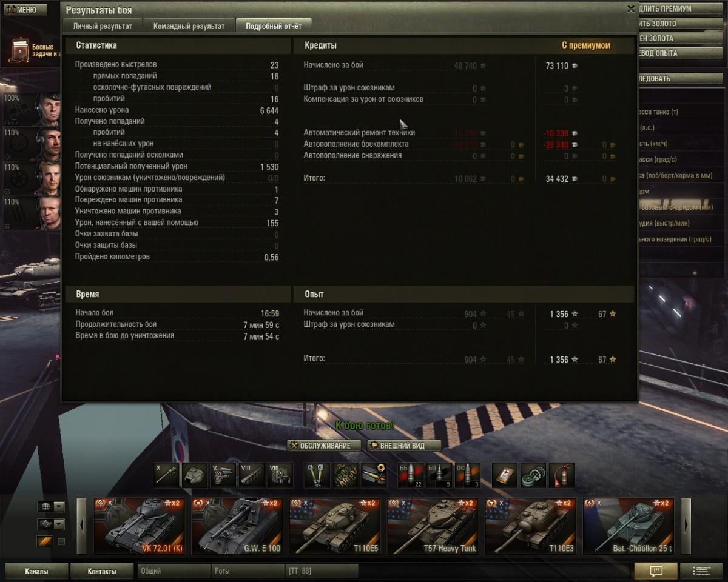Select the G.W. E 100 tank
This screenshot has height=582, width=728.
click(x=237, y=526)
